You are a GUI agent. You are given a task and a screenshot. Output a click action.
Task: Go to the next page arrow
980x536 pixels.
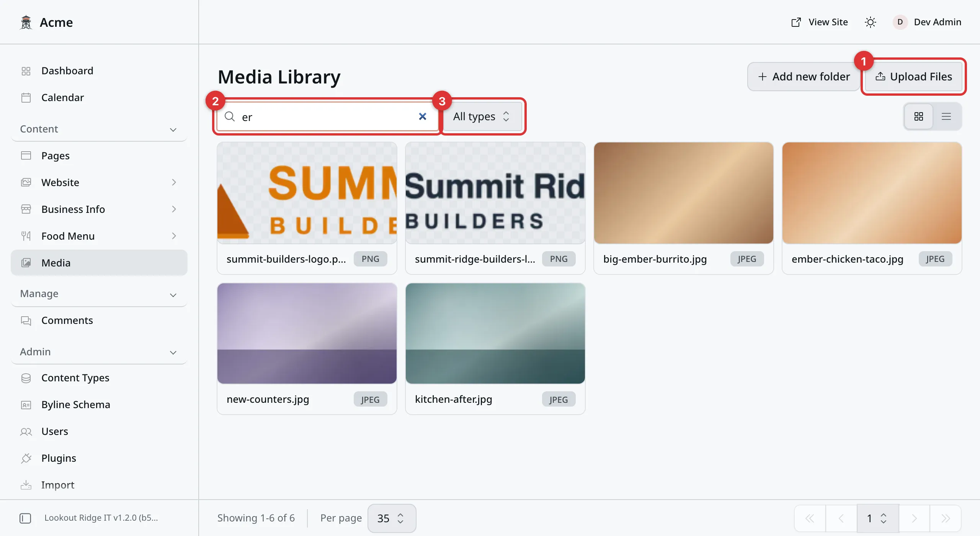tap(914, 518)
